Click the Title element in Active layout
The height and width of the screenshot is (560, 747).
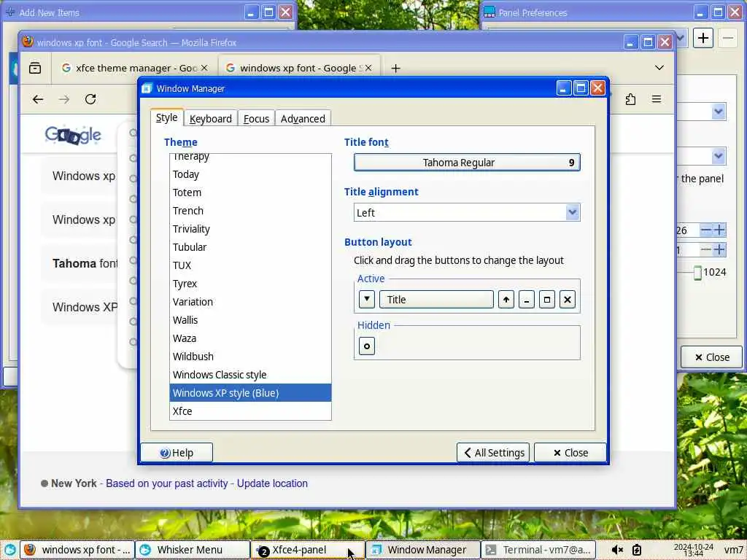(436, 300)
